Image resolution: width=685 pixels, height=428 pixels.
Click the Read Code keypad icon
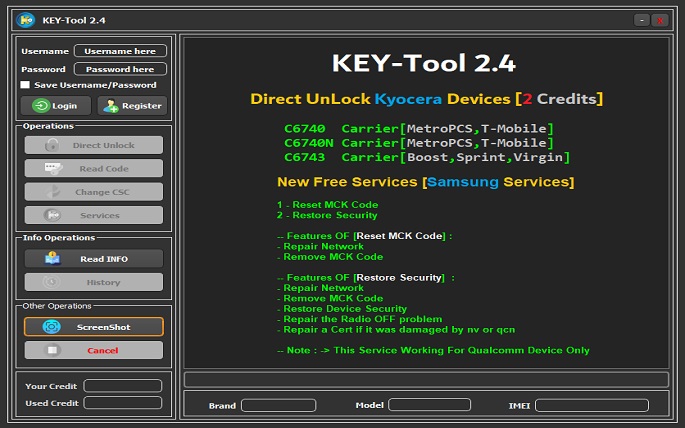click(x=54, y=169)
